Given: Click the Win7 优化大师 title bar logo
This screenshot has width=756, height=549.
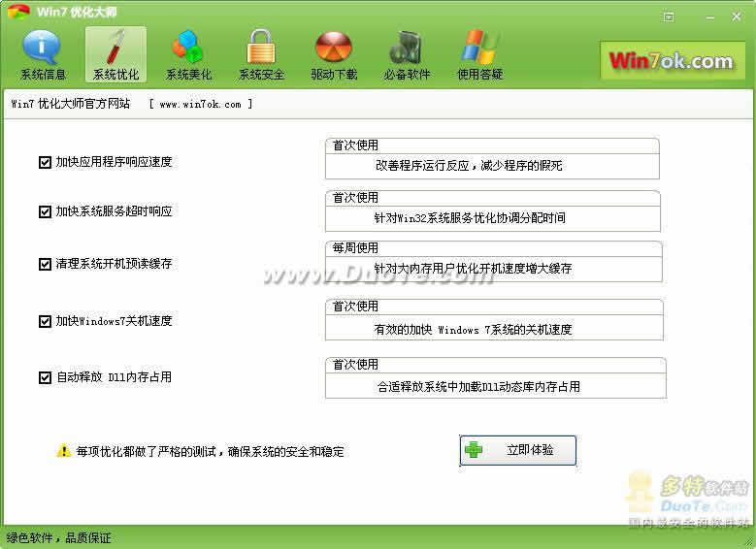Looking at the screenshot, I should click(18, 12).
